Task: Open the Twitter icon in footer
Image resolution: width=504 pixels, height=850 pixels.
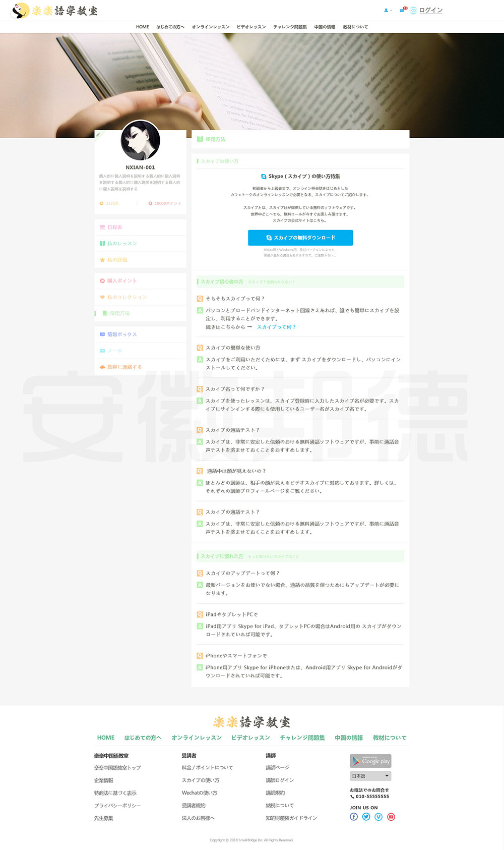Action: click(366, 817)
